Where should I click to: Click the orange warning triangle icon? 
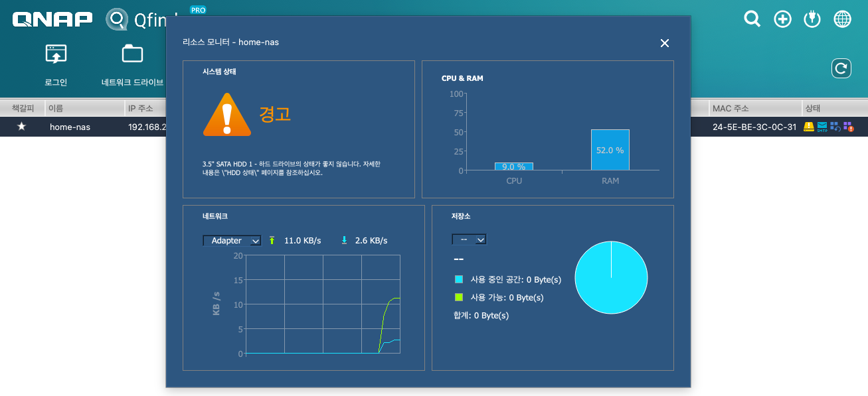click(227, 115)
